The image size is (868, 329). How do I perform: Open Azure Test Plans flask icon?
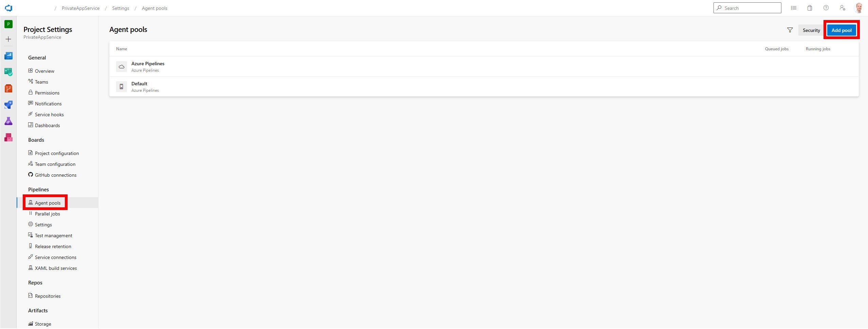[x=8, y=121]
